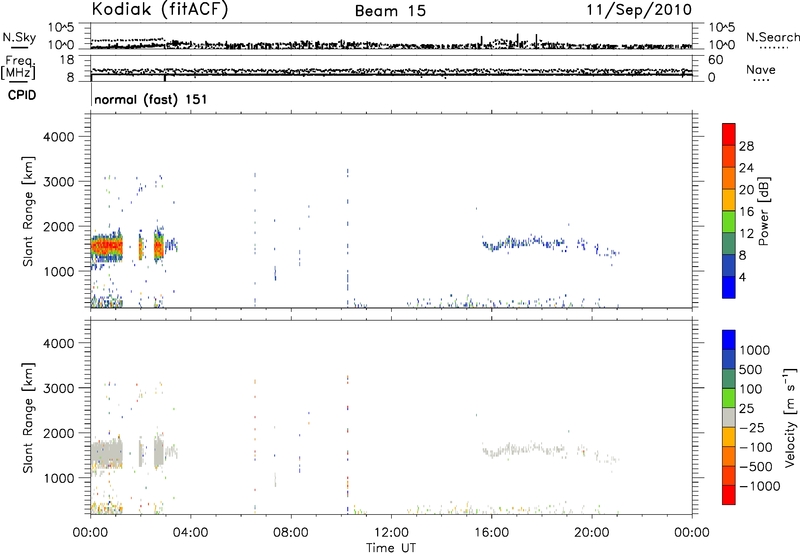
Task: Click the power colorbar segment above 28 dB
Action: [729, 134]
